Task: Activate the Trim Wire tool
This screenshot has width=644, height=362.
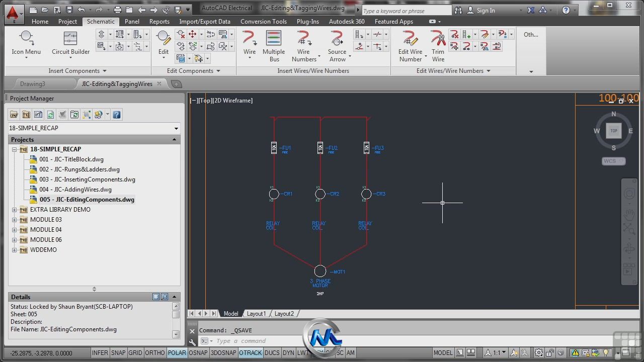Action: pyautogui.click(x=438, y=46)
